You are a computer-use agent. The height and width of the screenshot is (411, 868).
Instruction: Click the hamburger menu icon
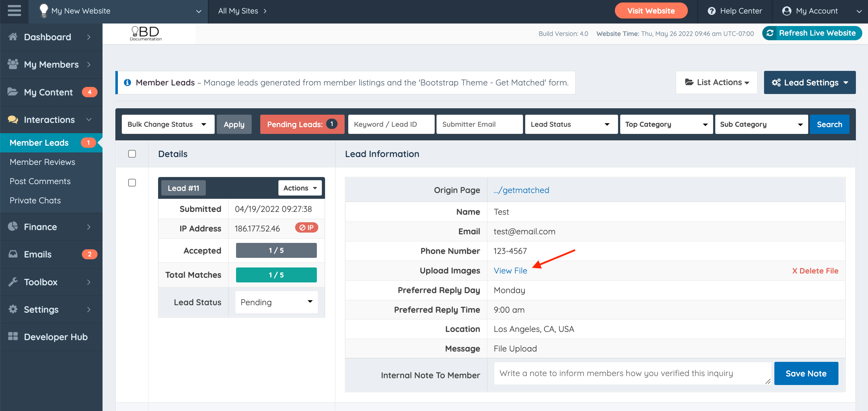pyautogui.click(x=14, y=11)
